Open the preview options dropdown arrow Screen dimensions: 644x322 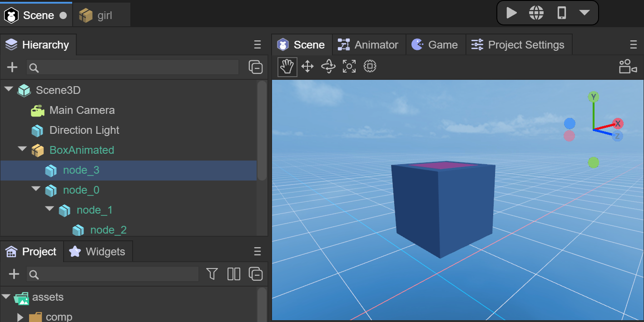[584, 13]
